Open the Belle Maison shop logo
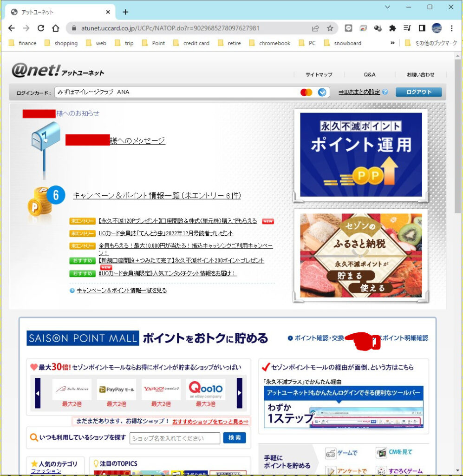463x476 pixels. coord(72,389)
